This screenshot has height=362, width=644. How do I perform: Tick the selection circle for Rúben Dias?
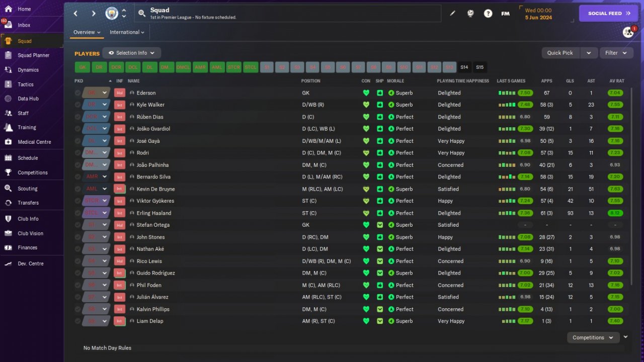click(77, 117)
